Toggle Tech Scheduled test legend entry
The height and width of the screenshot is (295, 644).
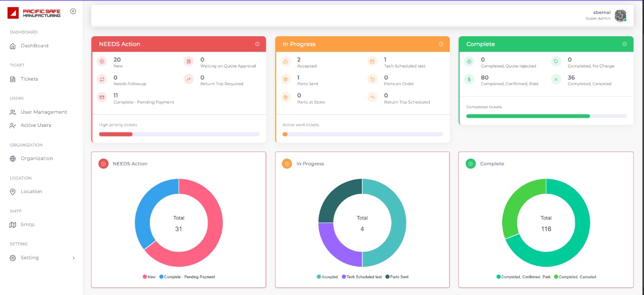(x=361, y=277)
